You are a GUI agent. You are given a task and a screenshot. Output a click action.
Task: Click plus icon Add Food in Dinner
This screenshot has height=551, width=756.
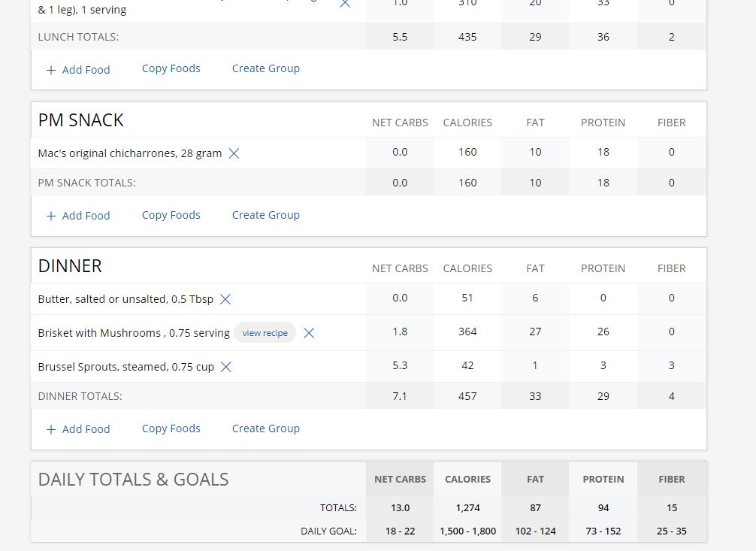[50, 429]
